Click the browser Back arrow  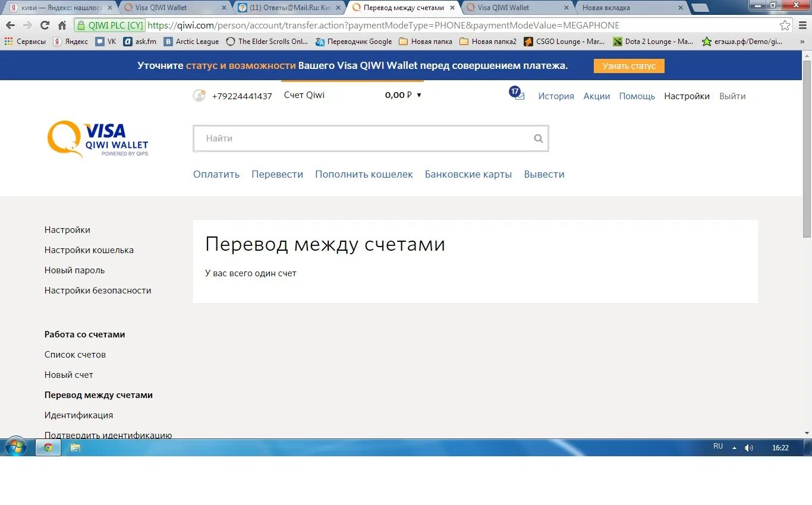click(x=10, y=26)
